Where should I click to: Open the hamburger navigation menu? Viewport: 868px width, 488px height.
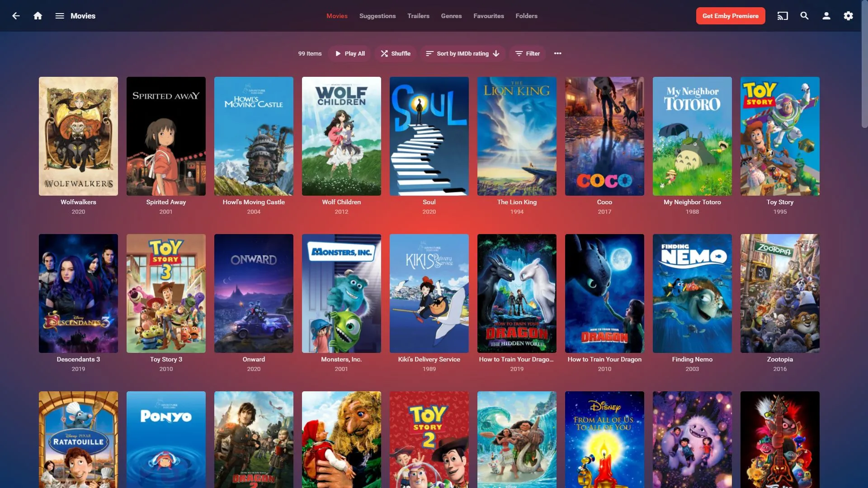[x=60, y=16]
